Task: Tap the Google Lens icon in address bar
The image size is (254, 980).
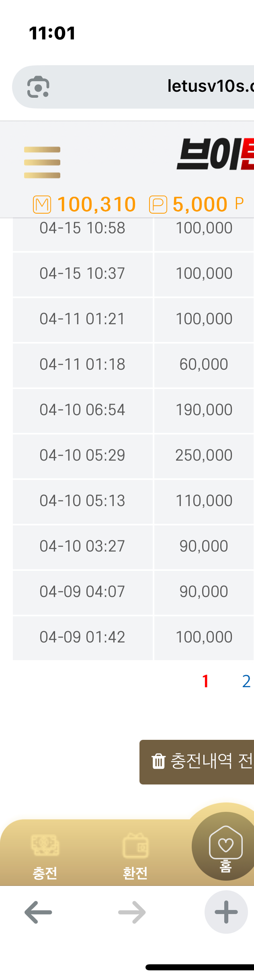Action: (x=38, y=87)
